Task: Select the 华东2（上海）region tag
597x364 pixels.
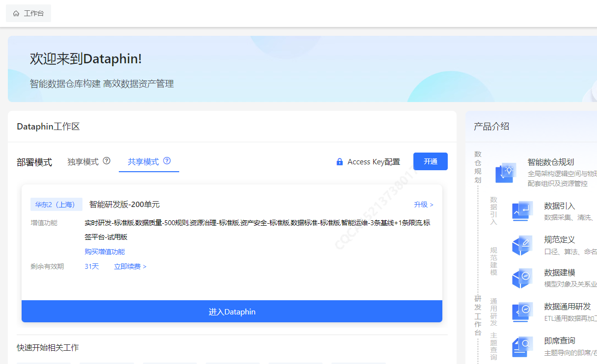Action: tap(56, 205)
